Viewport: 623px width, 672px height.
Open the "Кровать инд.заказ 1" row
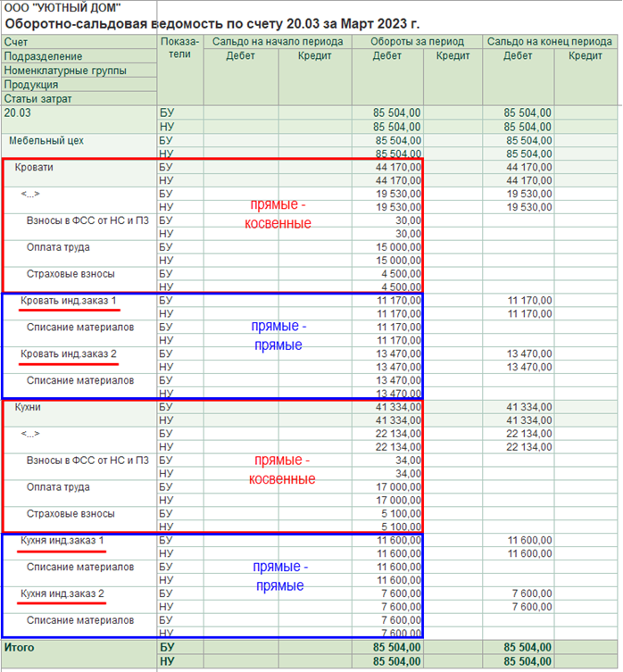click(68, 301)
